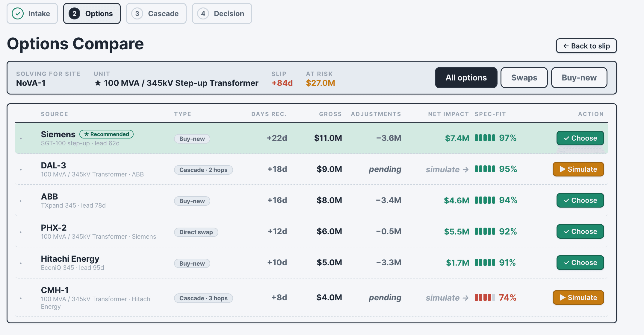Screen dimensions: 644x335
Task: Click the Recommended star badge on Siemens
Action: click(106, 134)
